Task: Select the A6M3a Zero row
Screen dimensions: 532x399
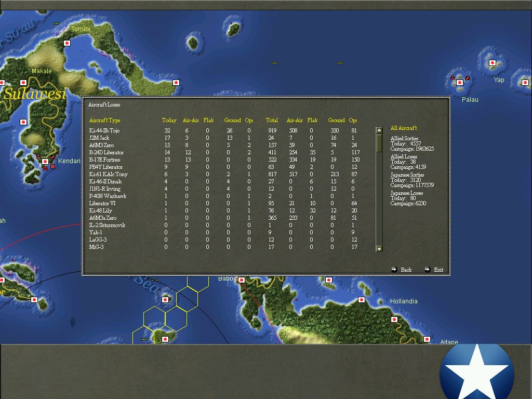Action: pyautogui.click(x=224, y=218)
